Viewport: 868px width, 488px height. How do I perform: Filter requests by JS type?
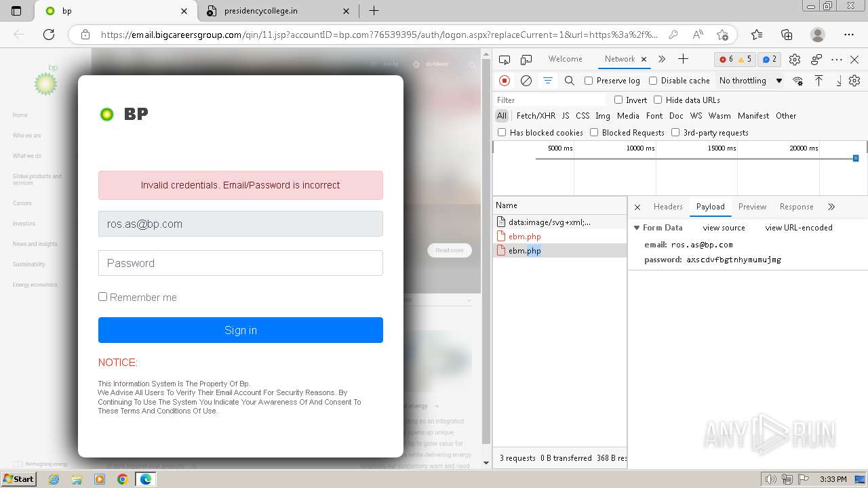566,116
